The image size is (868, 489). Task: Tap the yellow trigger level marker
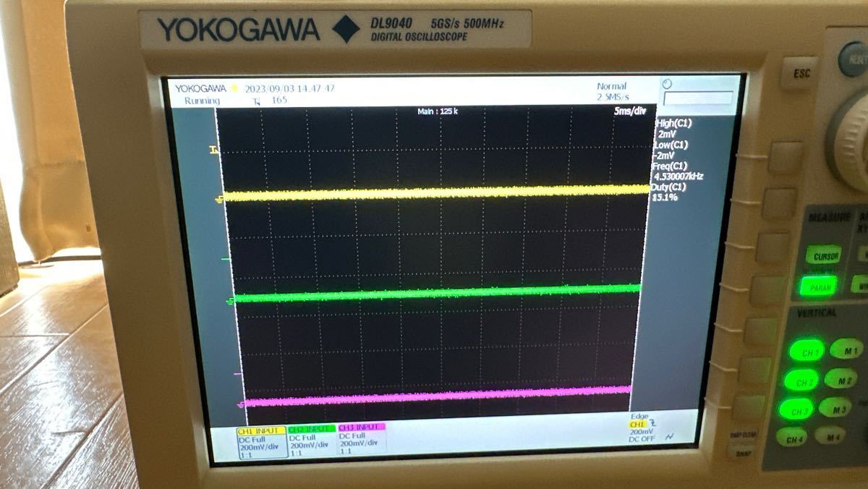pos(213,150)
